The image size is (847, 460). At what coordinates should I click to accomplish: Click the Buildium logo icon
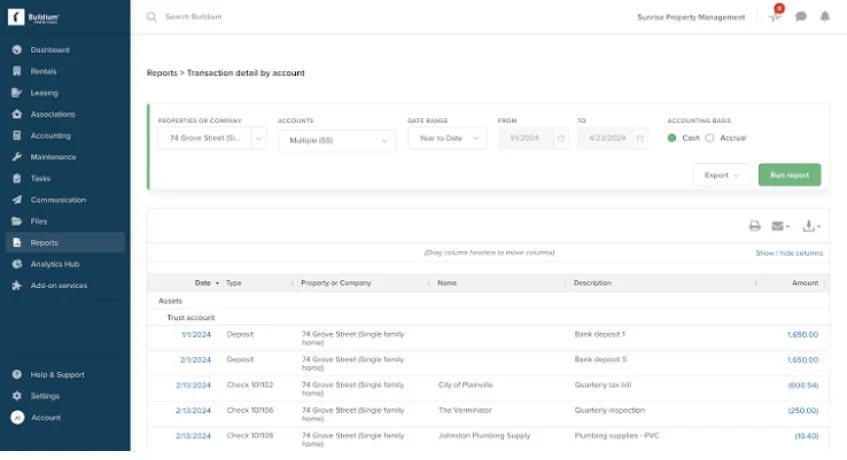[x=16, y=17]
